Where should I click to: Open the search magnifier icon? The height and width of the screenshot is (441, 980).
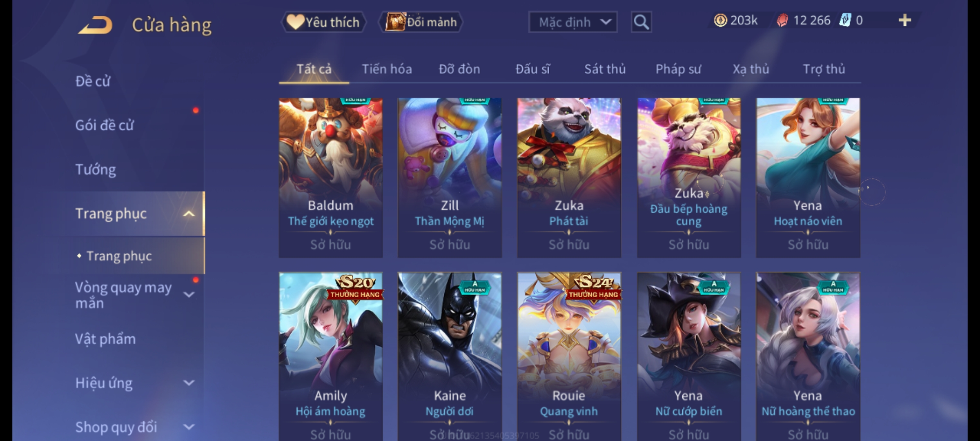641,22
